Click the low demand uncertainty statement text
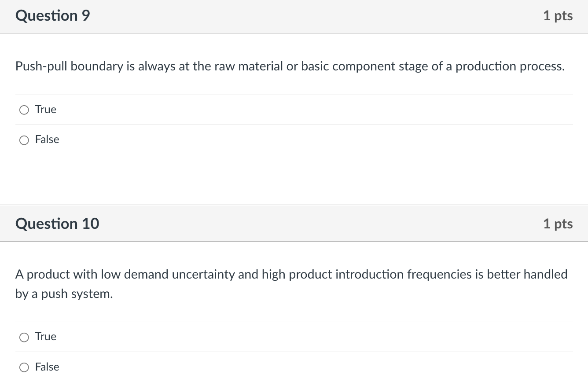The width and height of the screenshot is (588, 382). 291,275
